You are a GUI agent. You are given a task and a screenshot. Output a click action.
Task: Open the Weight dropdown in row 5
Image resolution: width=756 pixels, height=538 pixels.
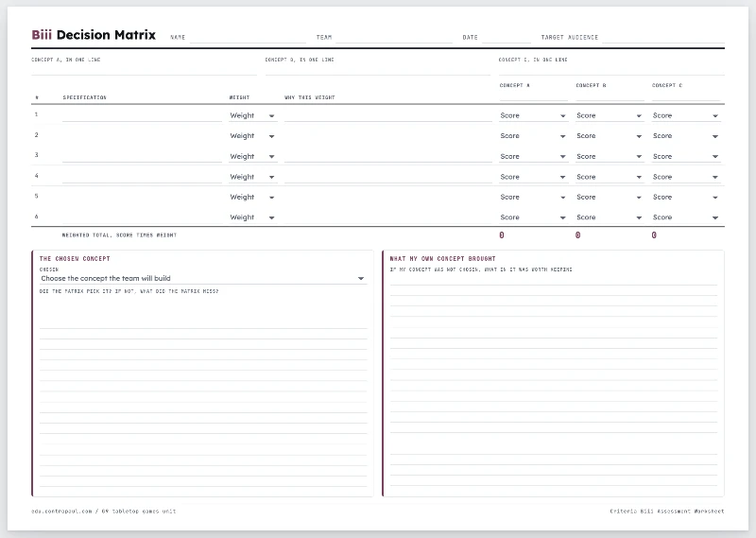252,197
